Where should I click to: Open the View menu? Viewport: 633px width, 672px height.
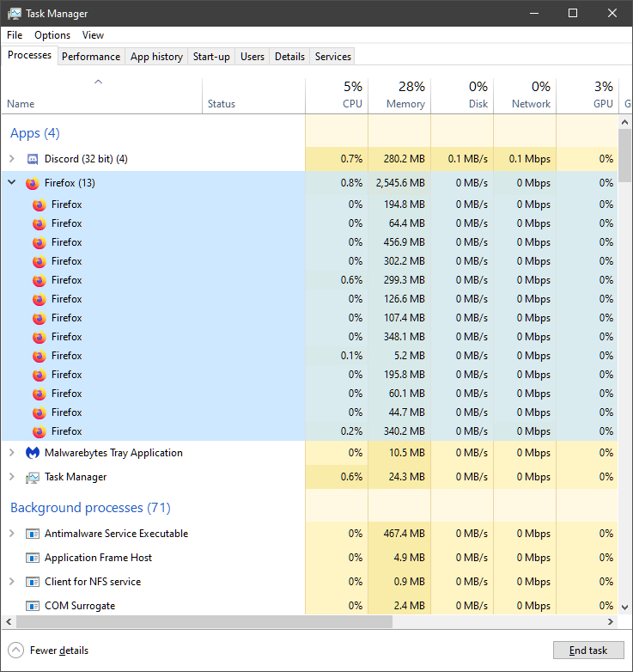pos(93,35)
